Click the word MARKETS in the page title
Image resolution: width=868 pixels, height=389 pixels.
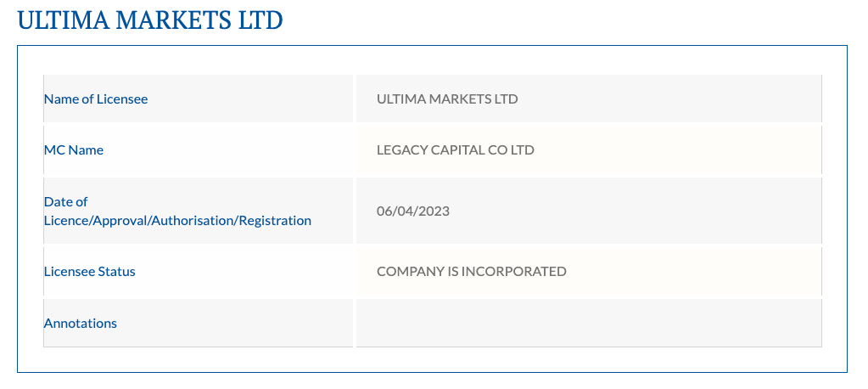point(175,20)
